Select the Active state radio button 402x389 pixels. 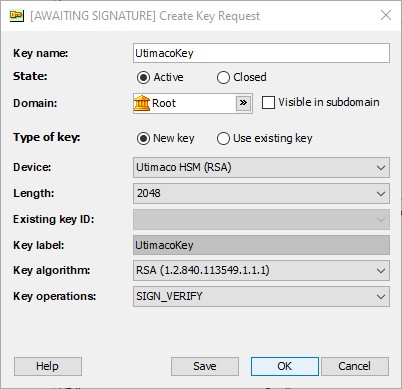(143, 78)
